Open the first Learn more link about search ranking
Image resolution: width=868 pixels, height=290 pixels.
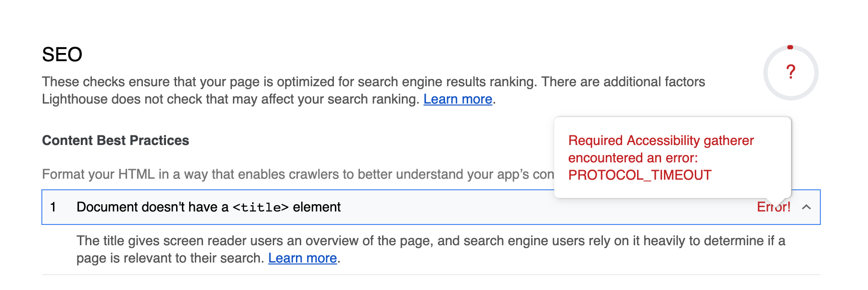tap(458, 99)
